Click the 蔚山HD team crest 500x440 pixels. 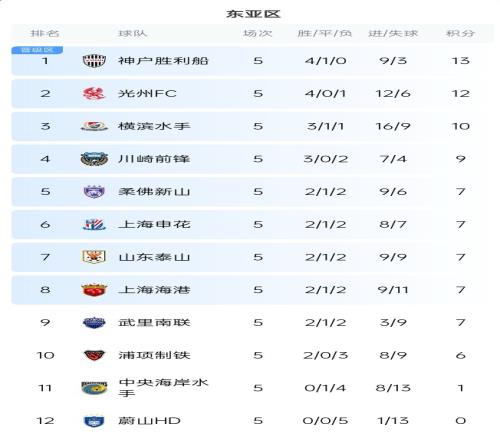(94, 421)
